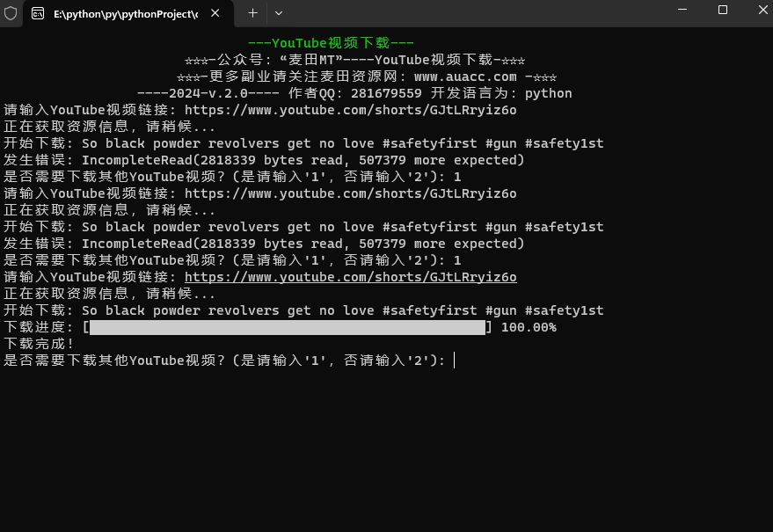The image size is (773, 532).
Task: Click the download progress bar
Action: pyautogui.click(x=288, y=327)
